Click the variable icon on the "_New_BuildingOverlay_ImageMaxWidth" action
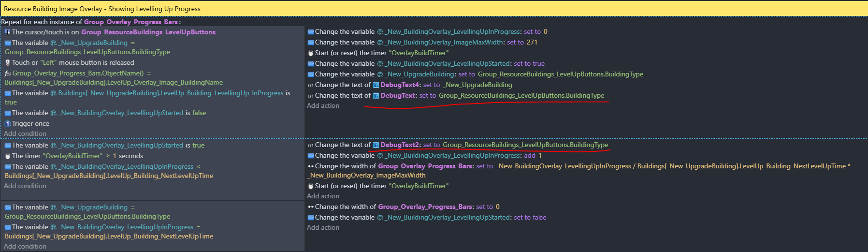 coord(310,42)
